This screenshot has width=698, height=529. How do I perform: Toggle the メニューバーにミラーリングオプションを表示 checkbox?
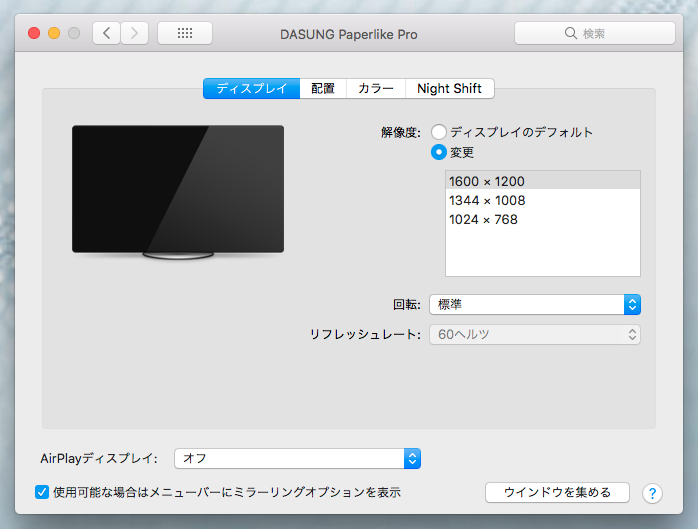click(42, 492)
